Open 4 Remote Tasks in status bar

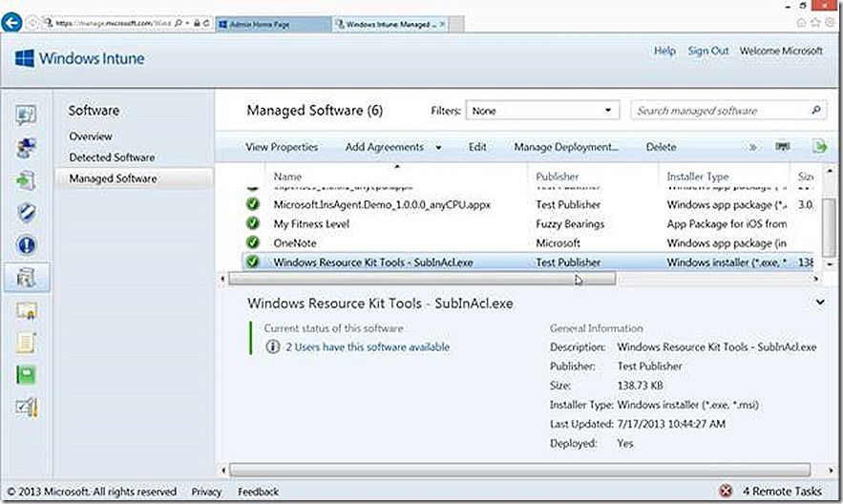[782, 491]
